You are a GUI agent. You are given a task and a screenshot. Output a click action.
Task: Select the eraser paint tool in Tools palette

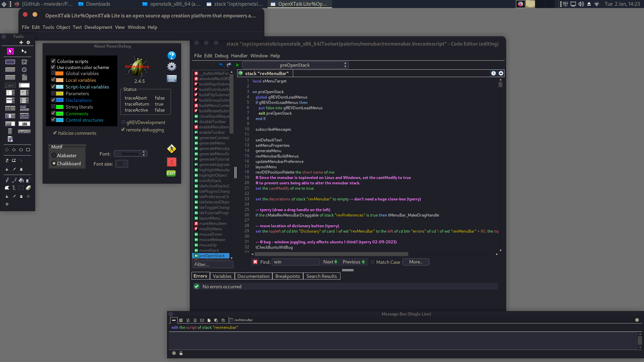(28, 188)
